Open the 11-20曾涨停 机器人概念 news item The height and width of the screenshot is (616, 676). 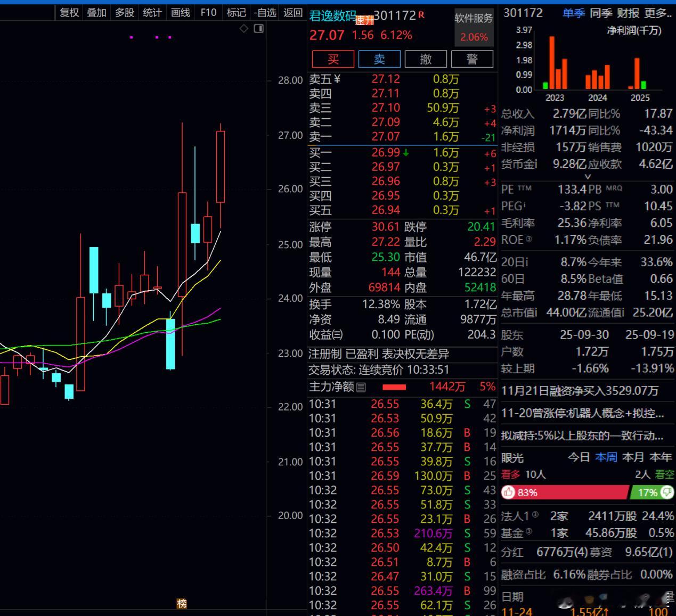tap(583, 413)
